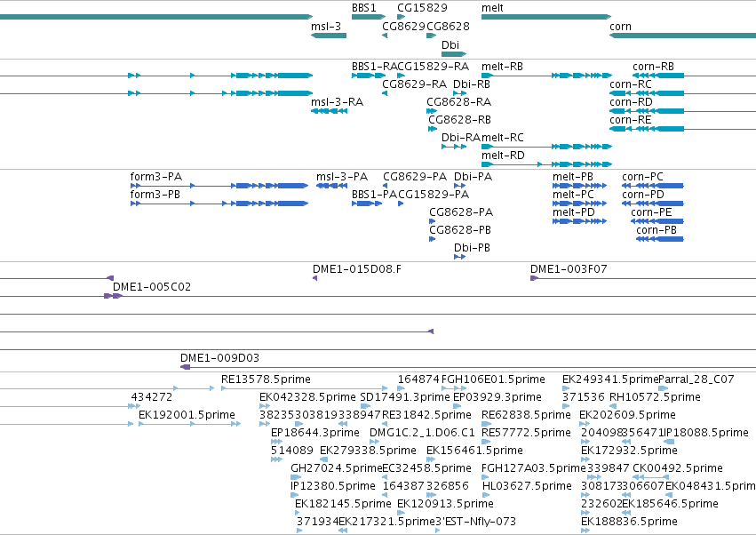Click the DME1-009D03 clone label
The width and height of the screenshot is (756, 535).
219,358
